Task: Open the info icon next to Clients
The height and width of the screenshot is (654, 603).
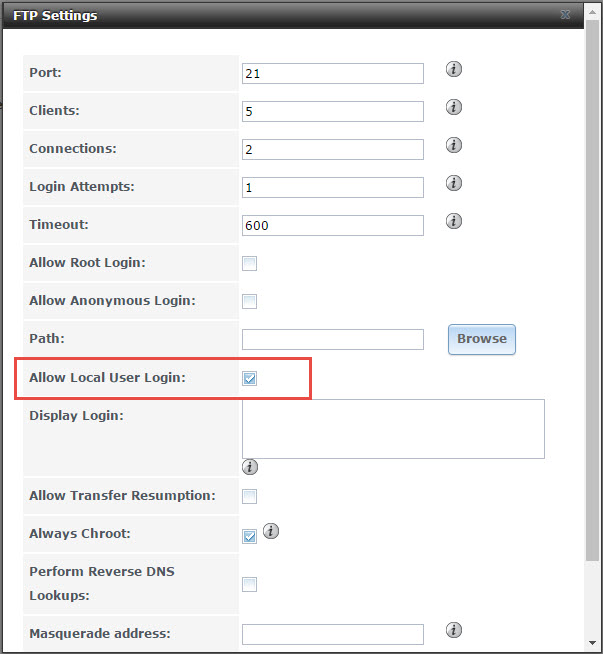Action: tap(454, 107)
